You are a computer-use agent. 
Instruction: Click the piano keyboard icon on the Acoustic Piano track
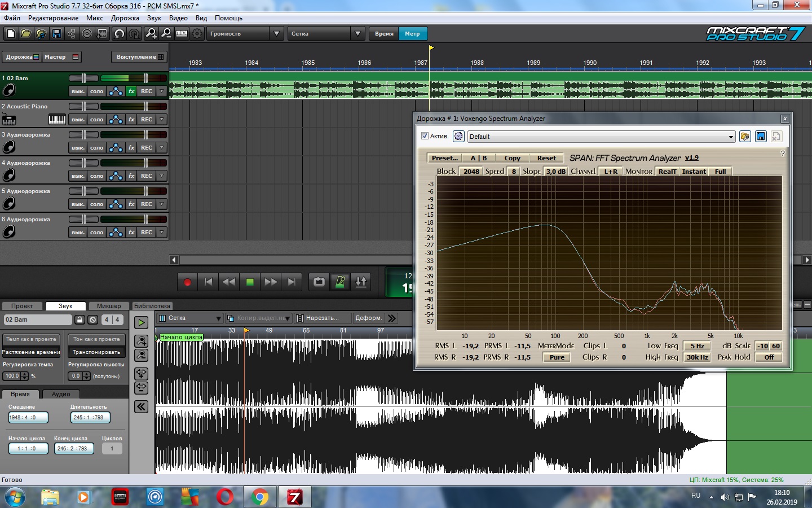pos(57,119)
